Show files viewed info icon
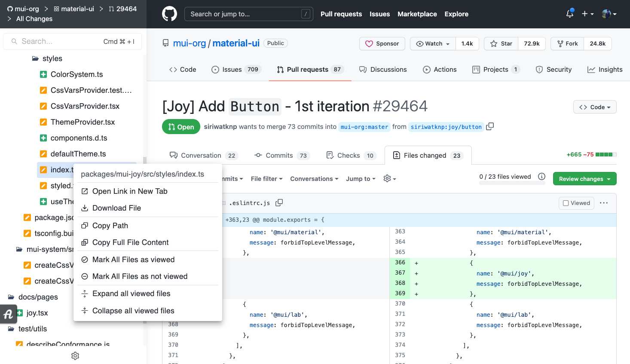Image resolution: width=630 pixels, height=364 pixels. coord(541,176)
